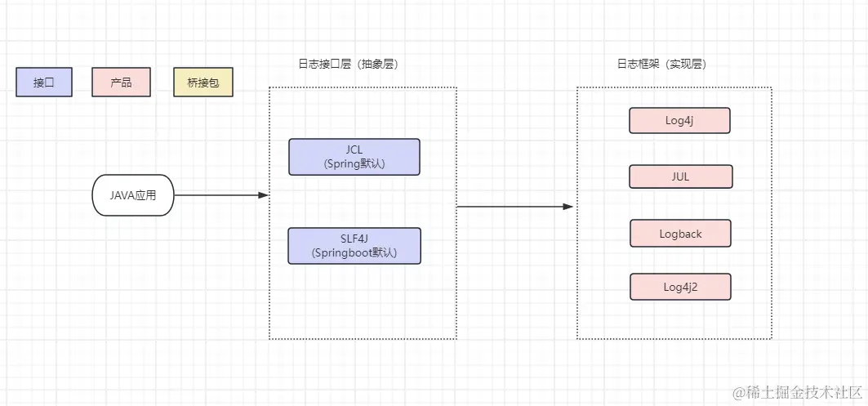Click the Log4j product box

click(680, 121)
